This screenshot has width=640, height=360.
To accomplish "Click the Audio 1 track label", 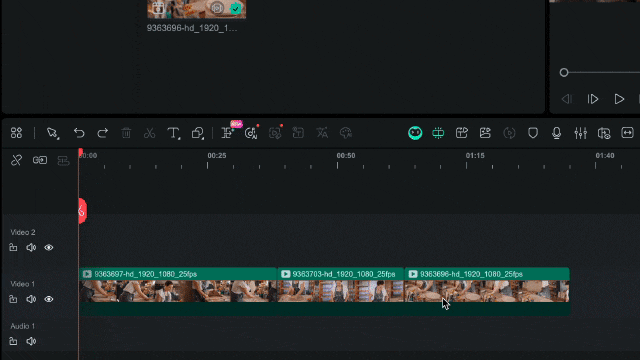I will (22, 326).
